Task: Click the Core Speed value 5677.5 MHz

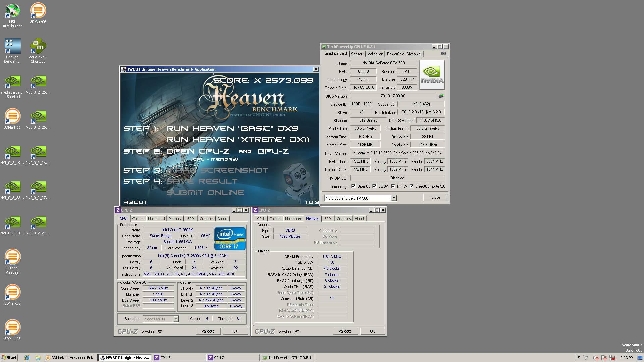Action: (x=158, y=288)
